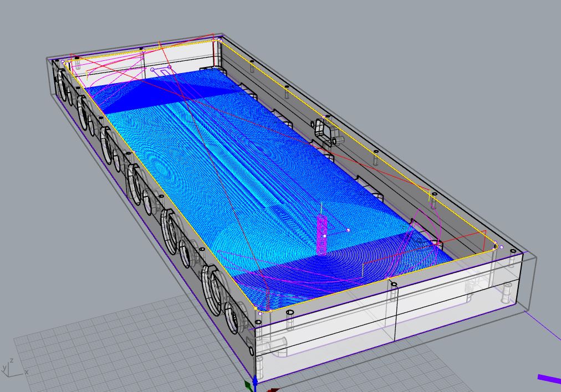Click the blue Z-axis arrow at origin

point(255,383)
